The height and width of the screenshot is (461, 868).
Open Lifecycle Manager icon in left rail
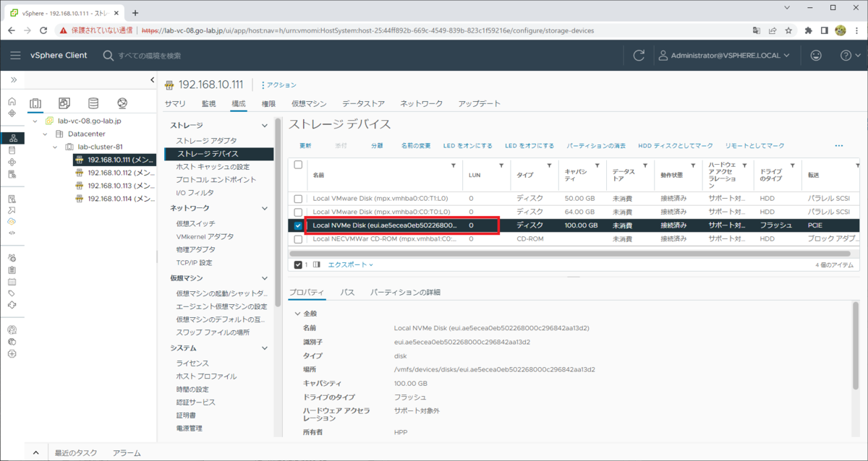tap(12, 306)
